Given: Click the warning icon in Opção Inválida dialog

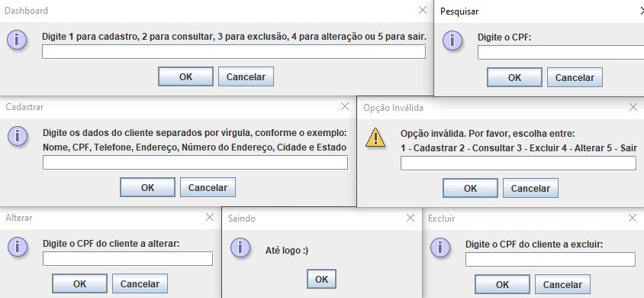Looking at the screenshot, I should point(375,138).
